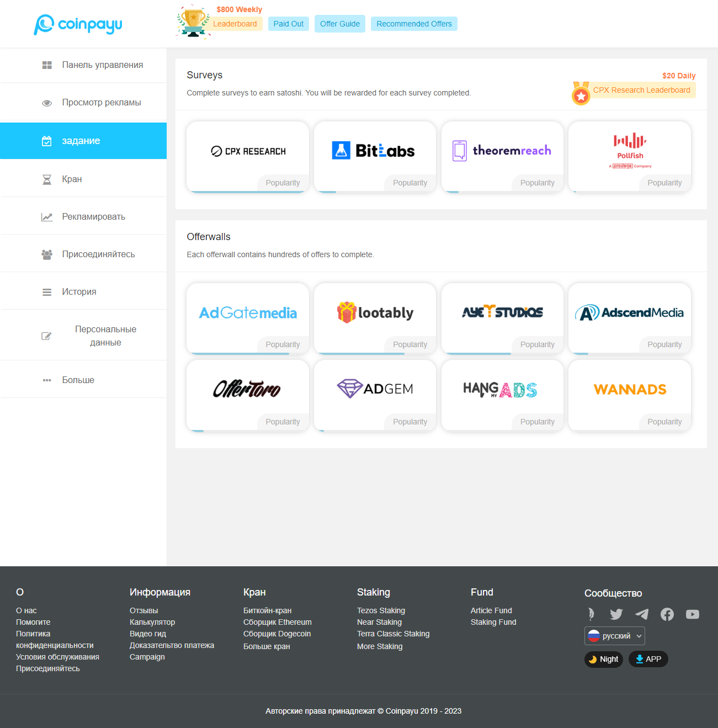
Task: Open the CPX Research survey card
Action: point(248,157)
